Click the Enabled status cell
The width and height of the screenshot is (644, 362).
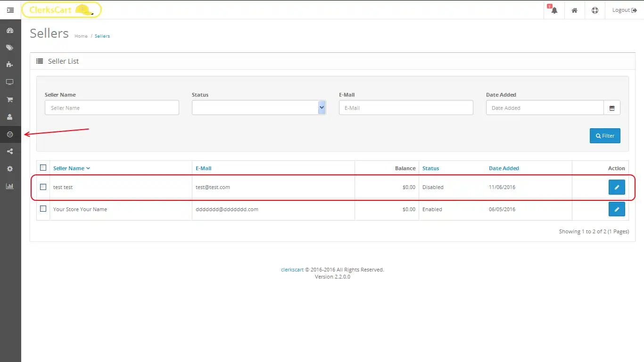432,209
